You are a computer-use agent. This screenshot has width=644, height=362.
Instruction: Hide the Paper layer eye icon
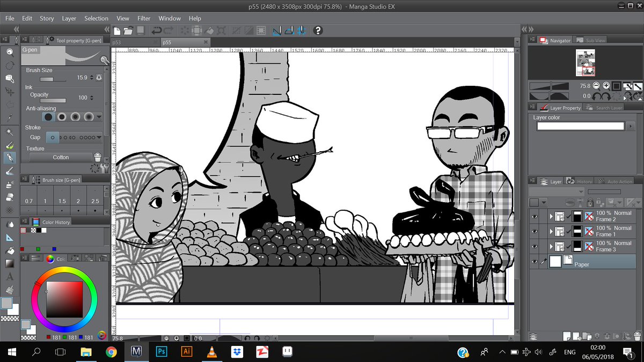tap(534, 261)
